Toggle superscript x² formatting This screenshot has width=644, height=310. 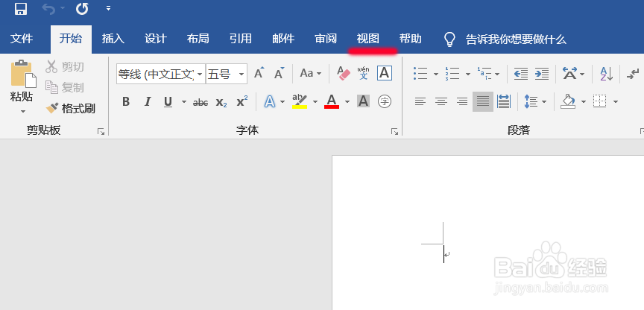(242, 101)
